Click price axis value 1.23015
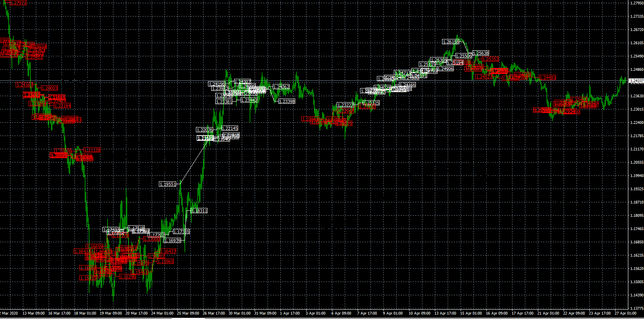 click(637, 109)
